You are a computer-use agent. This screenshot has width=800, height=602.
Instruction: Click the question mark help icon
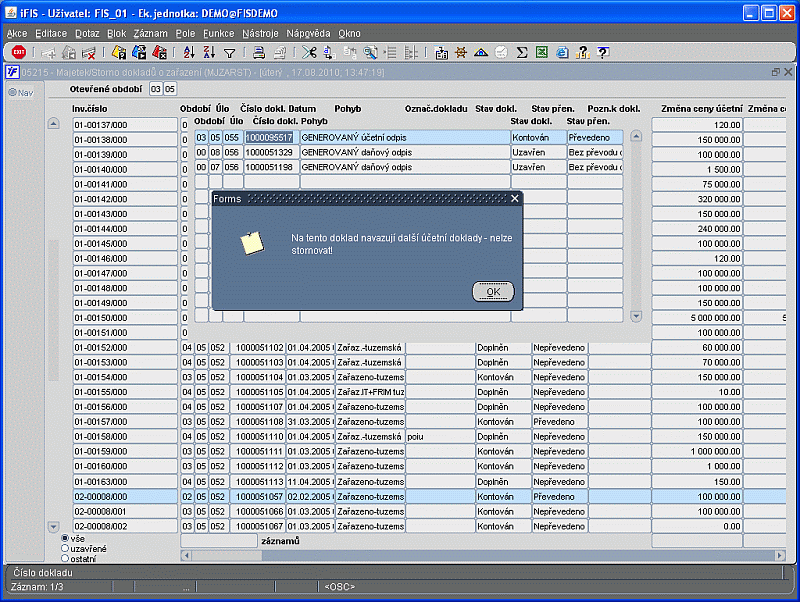[x=603, y=52]
